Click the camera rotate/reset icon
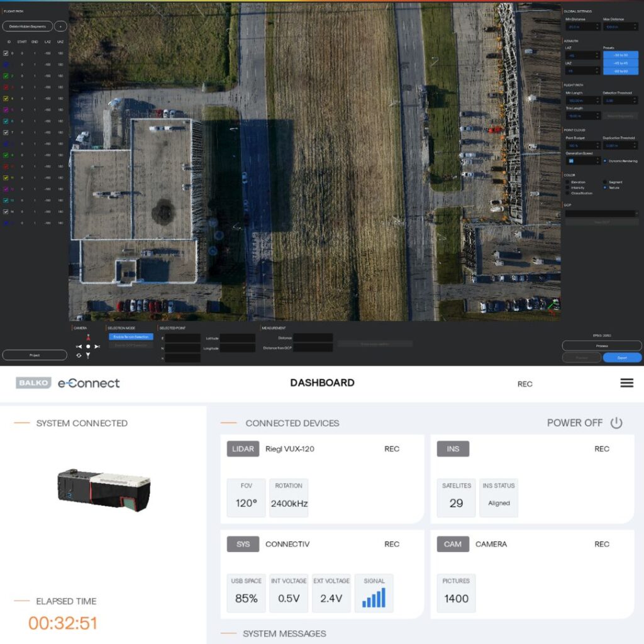 pyautogui.click(x=79, y=355)
